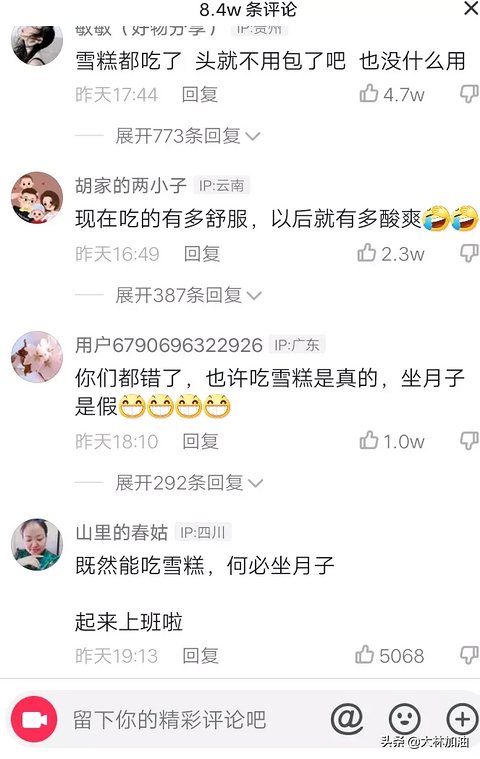The height and width of the screenshot is (759, 480).
Task: Tap the plus icon in comment bar
Action: [462, 719]
